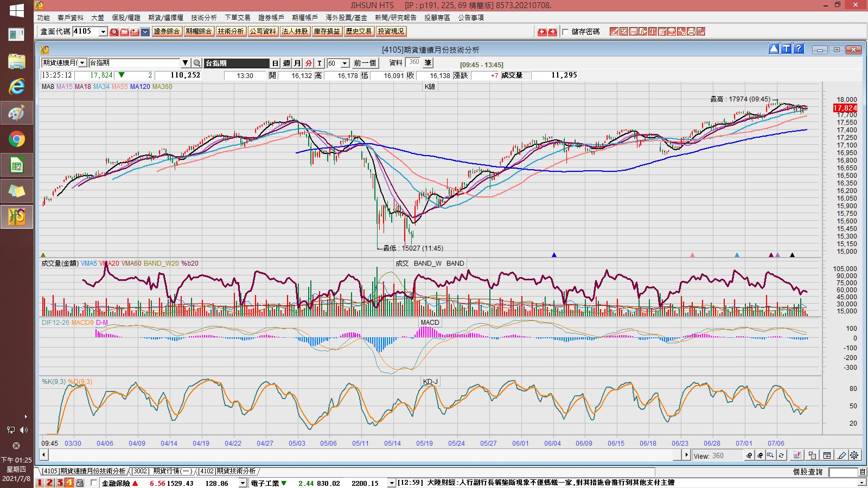The height and width of the screenshot is (488, 868).
Task: Click the red save disk icon
Action: 633,31
